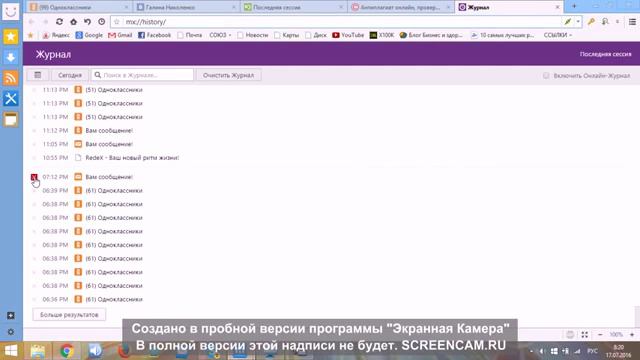
Task: Switch to the Антиплагиат онлайн tab
Action: tap(401, 7)
